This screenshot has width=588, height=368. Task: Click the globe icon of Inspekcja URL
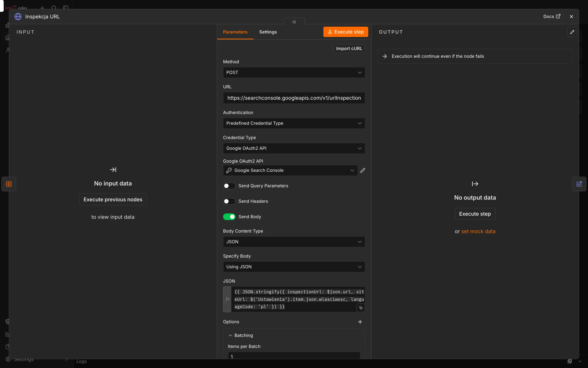(x=18, y=17)
